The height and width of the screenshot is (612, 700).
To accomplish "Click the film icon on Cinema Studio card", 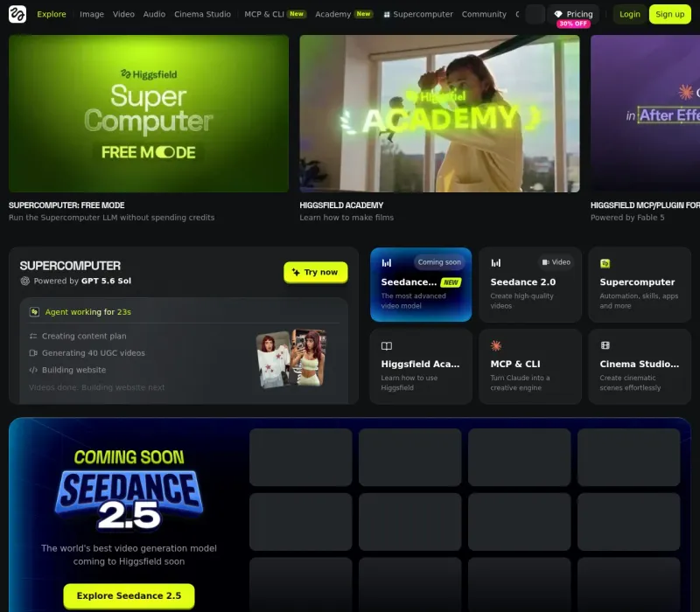I will [605, 345].
